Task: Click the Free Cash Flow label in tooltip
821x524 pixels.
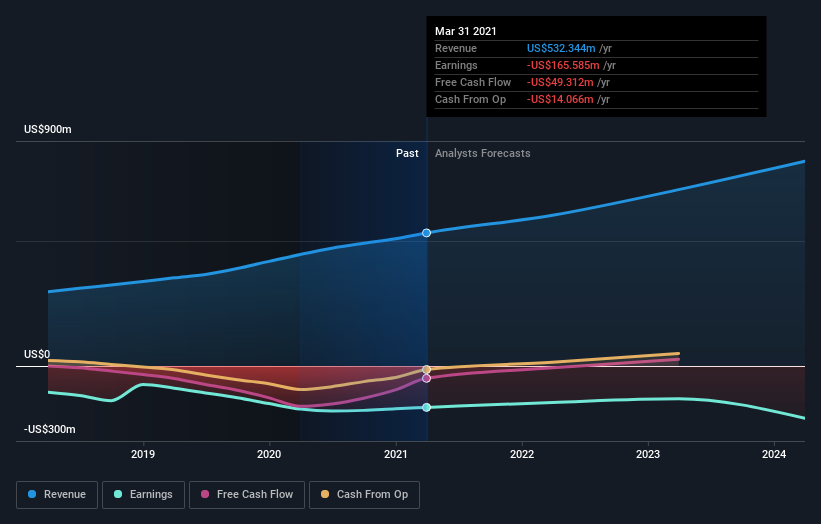Action: pos(473,82)
